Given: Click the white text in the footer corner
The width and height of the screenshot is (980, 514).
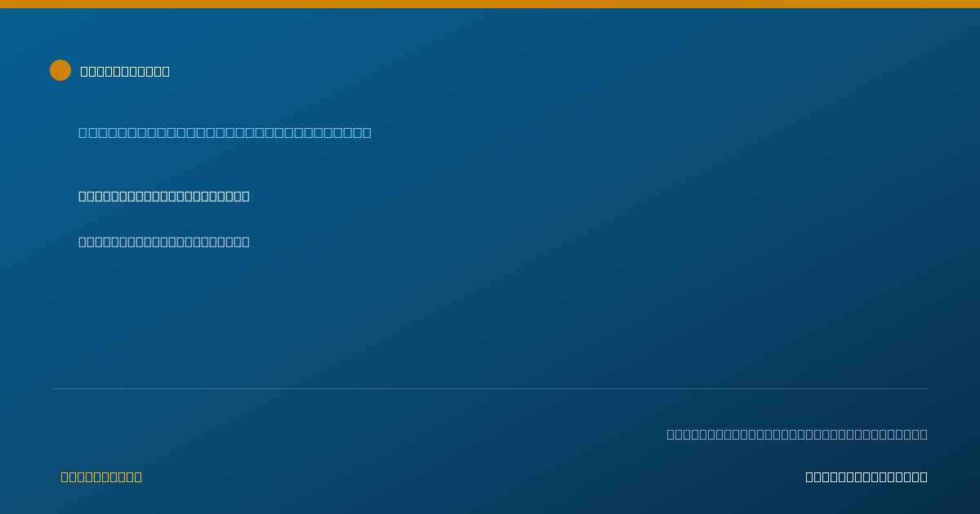Looking at the screenshot, I should (866, 476).
